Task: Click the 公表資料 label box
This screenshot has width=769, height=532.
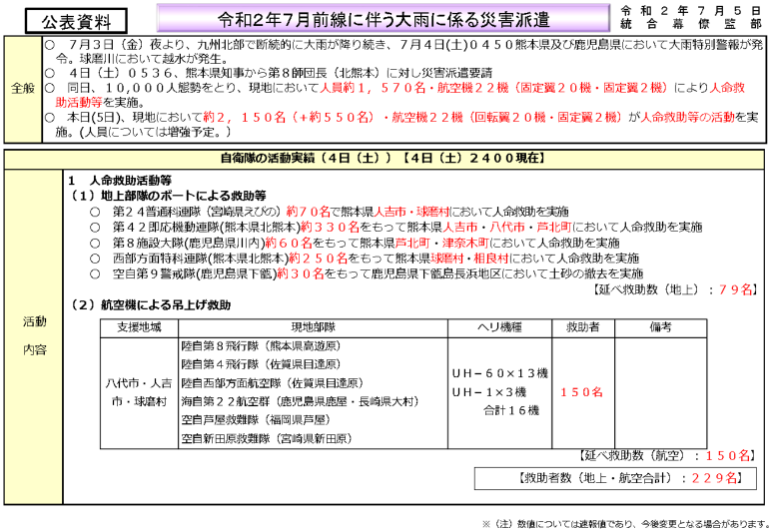Action: click(x=76, y=22)
